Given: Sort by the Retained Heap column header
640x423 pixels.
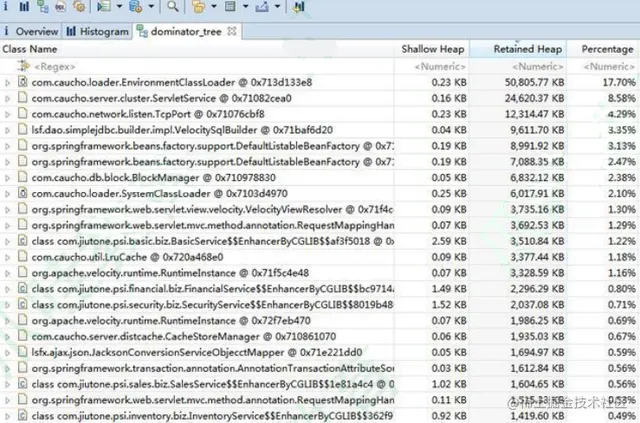Looking at the screenshot, I should [528, 49].
